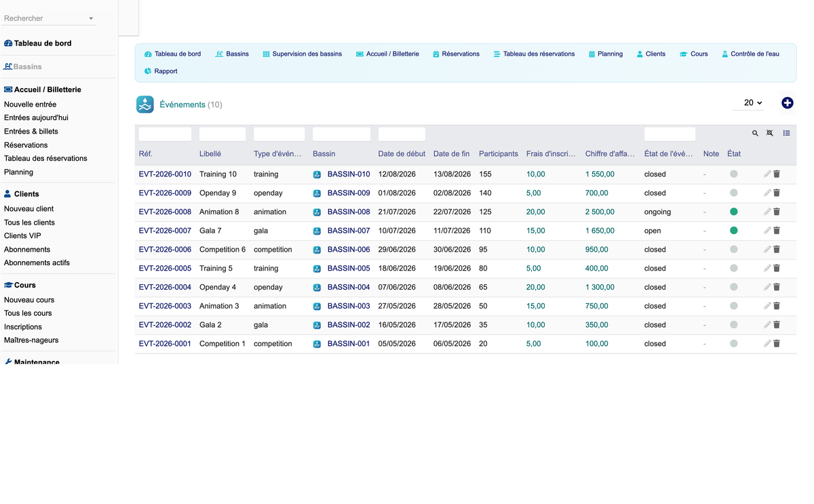Click the État de l'événement filter field
The height and width of the screenshot is (504, 814).
tap(670, 134)
